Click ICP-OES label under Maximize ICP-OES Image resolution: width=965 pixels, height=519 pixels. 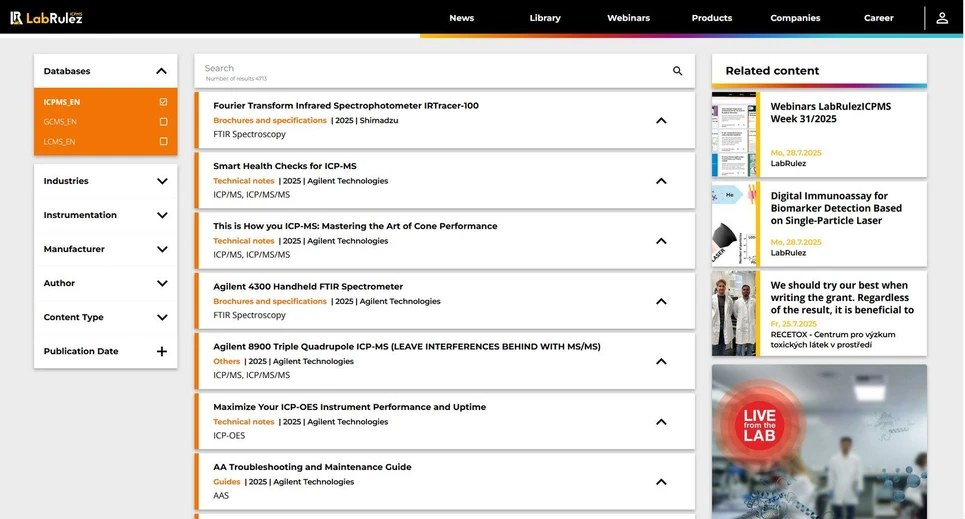click(229, 435)
